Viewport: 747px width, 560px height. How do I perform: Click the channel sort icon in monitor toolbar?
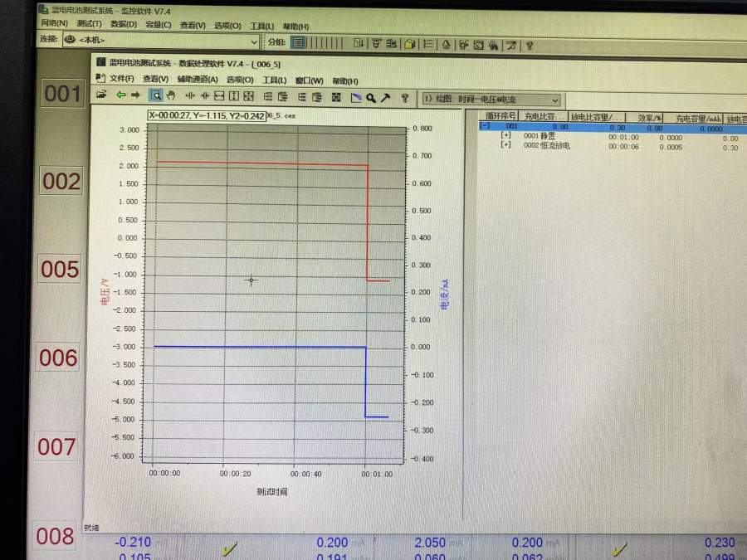click(359, 43)
